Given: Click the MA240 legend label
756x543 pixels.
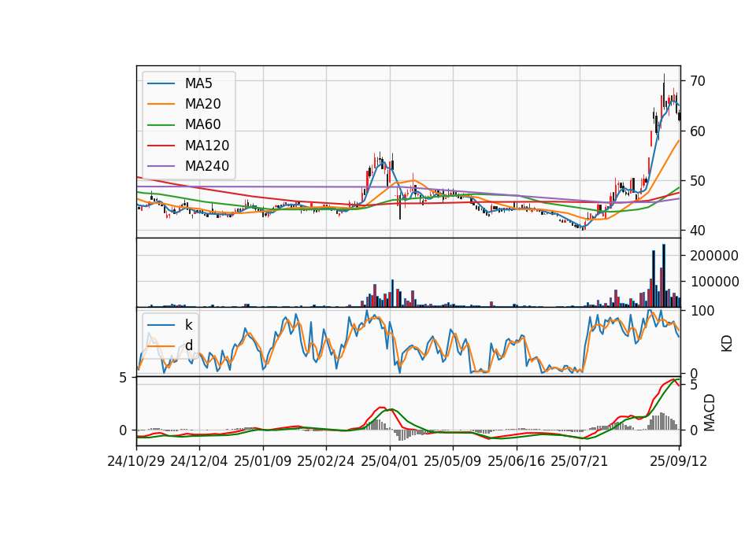Looking at the screenshot, I should (207, 166).
